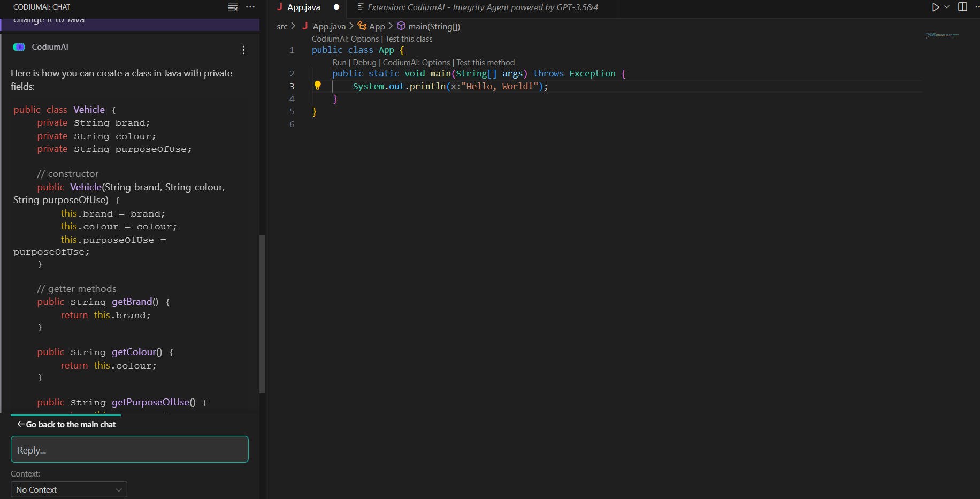Click CodiumAI: Options above class App
980x499 pixels.
pyautogui.click(x=345, y=39)
